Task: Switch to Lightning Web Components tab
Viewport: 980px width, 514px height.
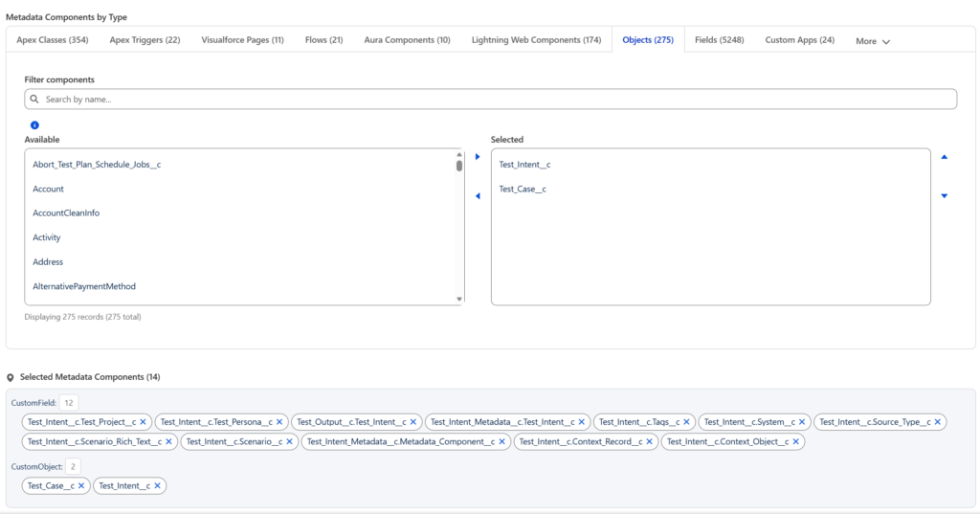Action: 536,40
